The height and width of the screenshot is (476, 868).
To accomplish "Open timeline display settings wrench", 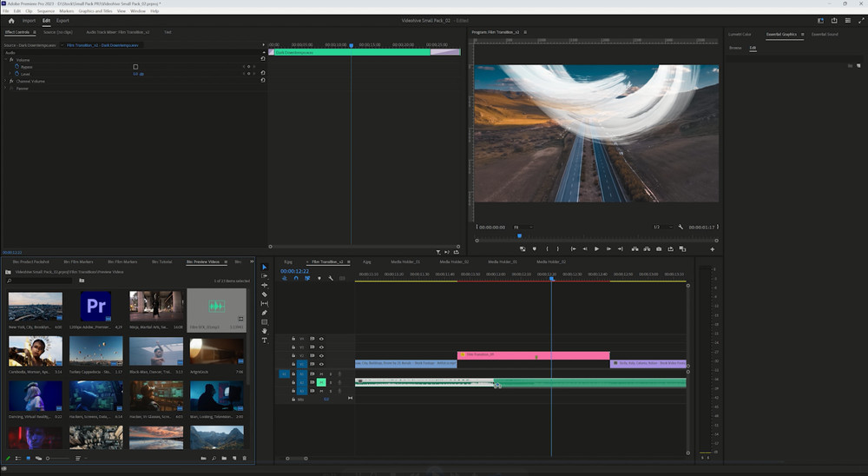I will (x=331, y=278).
